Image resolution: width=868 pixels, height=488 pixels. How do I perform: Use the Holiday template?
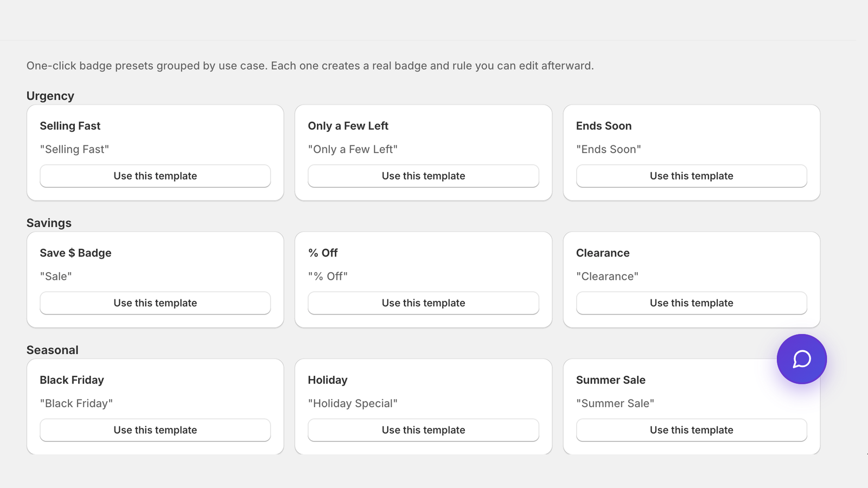[x=423, y=430]
